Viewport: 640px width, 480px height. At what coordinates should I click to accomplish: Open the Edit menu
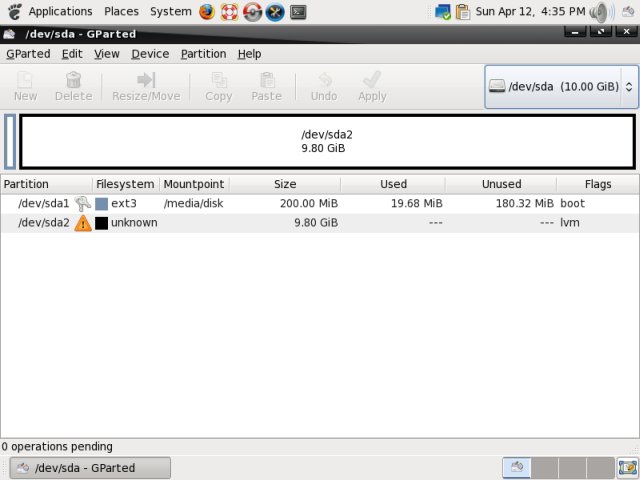coord(72,54)
